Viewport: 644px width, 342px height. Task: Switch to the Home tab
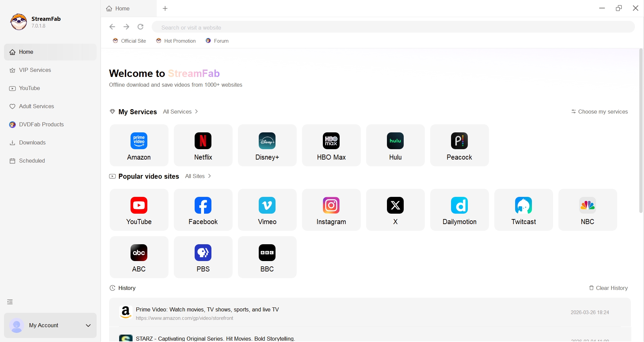[x=122, y=8]
